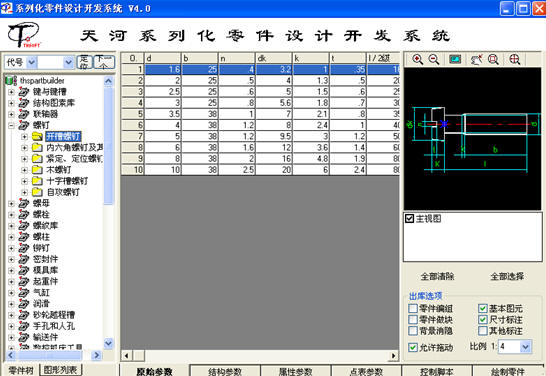The width and height of the screenshot is (546, 376).
Task: Switch to the 结构参数 tab
Action: click(225, 371)
